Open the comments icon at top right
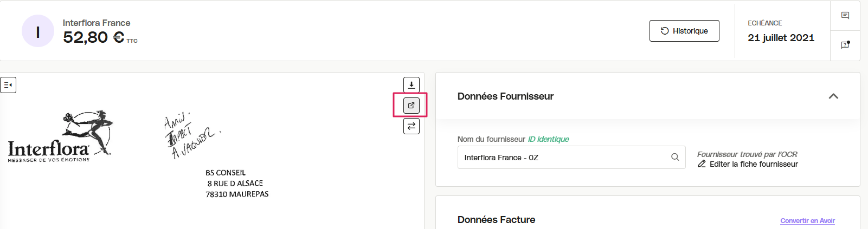The image size is (868, 229). point(845,16)
